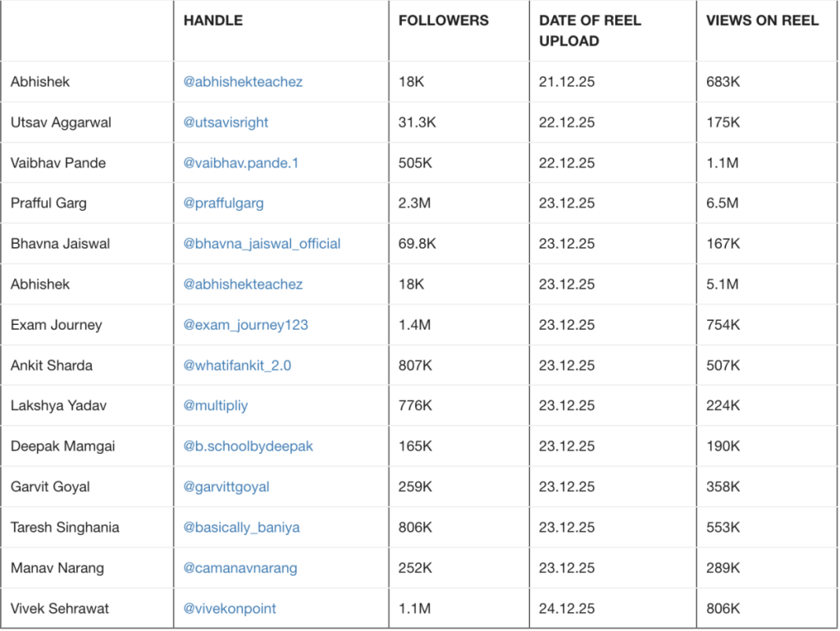Image resolution: width=840 pixels, height=631 pixels.
Task: Visit the @camanavnarang handle link
Action: tap(240, 568)
